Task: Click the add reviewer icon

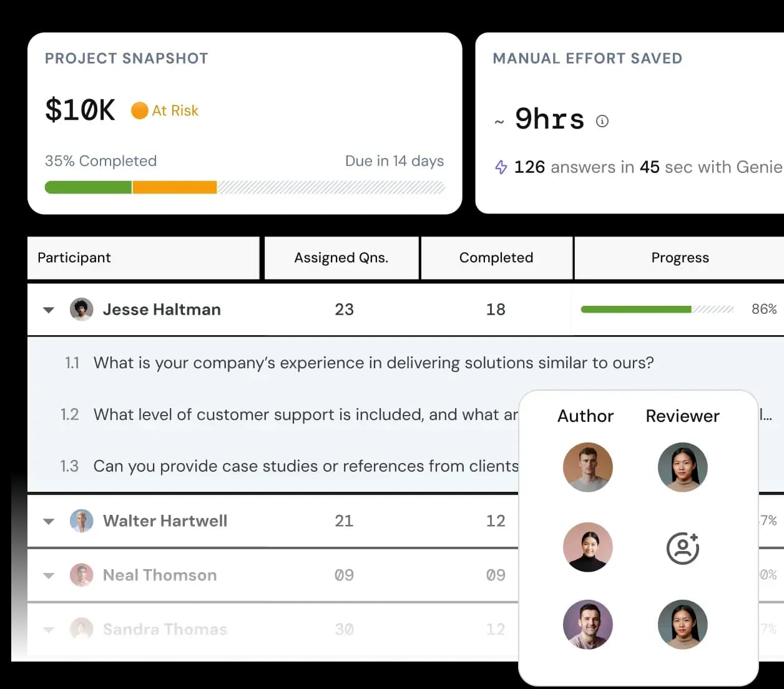Action: [x=682, y=549]
